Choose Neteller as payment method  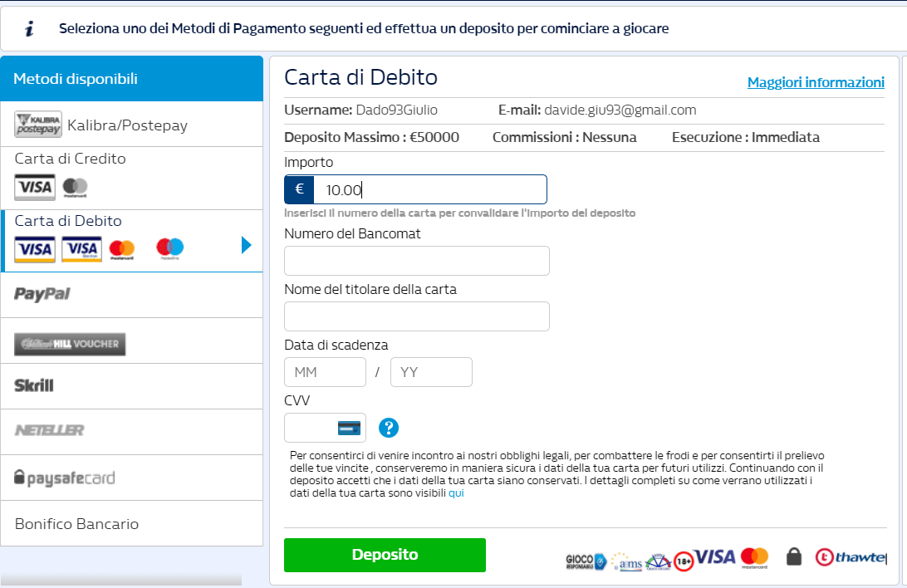pos(49,430)
